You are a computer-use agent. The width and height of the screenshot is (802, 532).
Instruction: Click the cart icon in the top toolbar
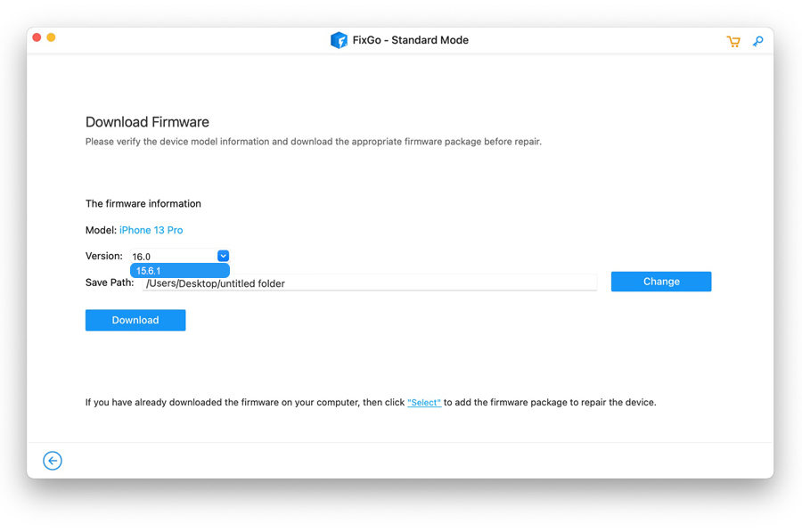tap(732, 41)
